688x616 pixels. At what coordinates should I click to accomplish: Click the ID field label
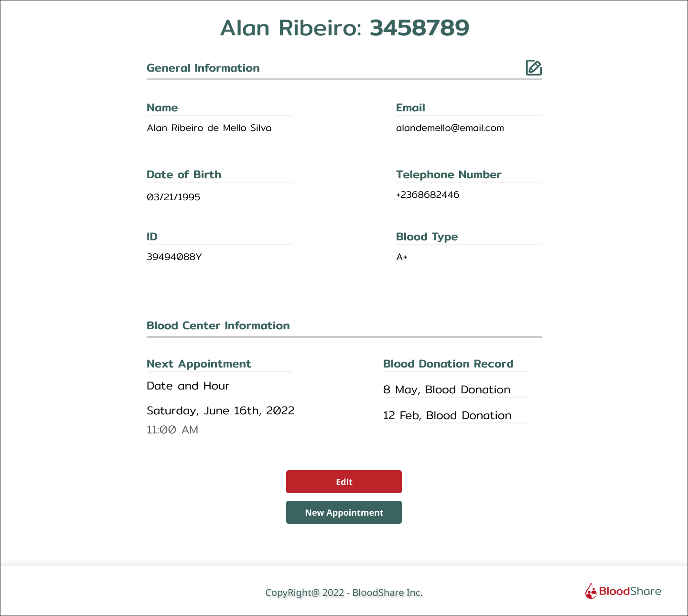click(x=152, y=237)
